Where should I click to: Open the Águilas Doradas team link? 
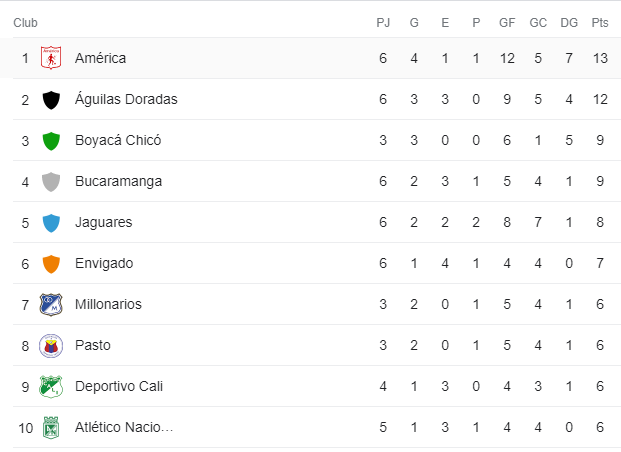pyautogui.click(x=126, y=99)
